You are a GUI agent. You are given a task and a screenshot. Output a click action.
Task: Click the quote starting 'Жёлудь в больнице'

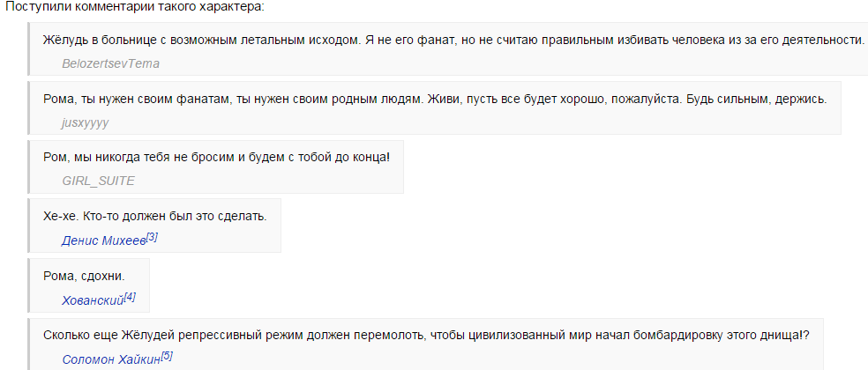click(453, 41)
